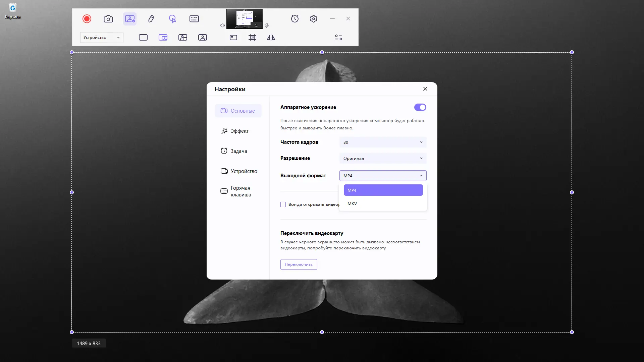Click the crop frame icon on the toolbar
644x362 pixels.
click(252, 38)
